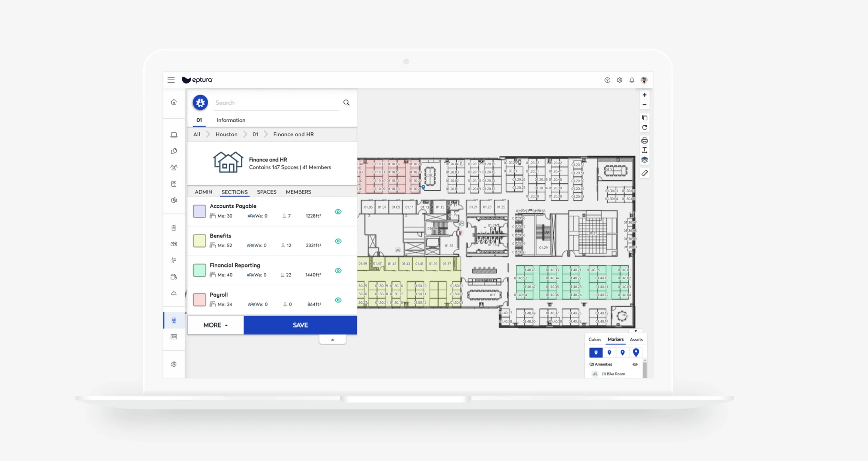The width and height of the screenshot is (868, 462).
Task: Click the print floor plan icon
Action: pos(644,141)
